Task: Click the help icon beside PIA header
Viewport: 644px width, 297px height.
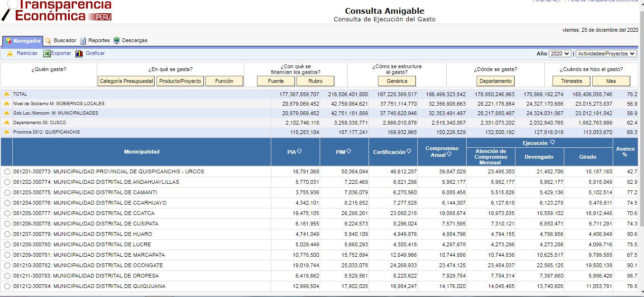Action: click(300, 152)
